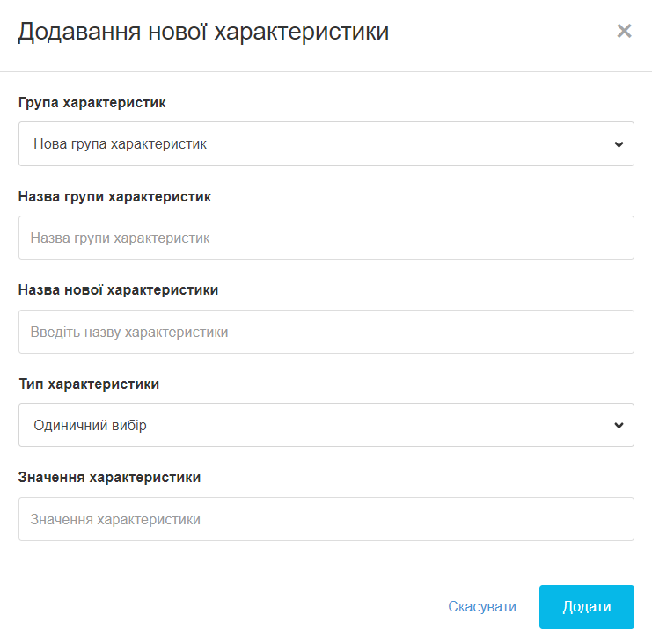Click the blue Додати button
652x644 pixels.
pos(587,607)
